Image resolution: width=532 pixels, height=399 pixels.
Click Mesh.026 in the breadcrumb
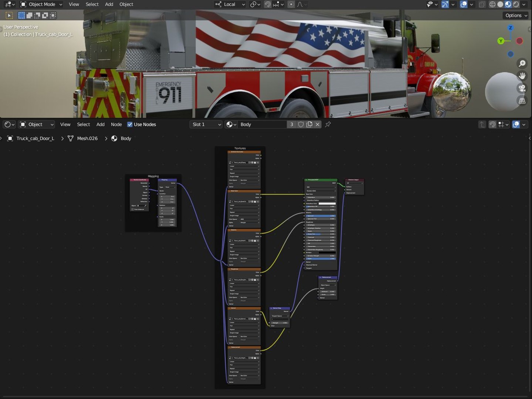click(x=87, y=139)
